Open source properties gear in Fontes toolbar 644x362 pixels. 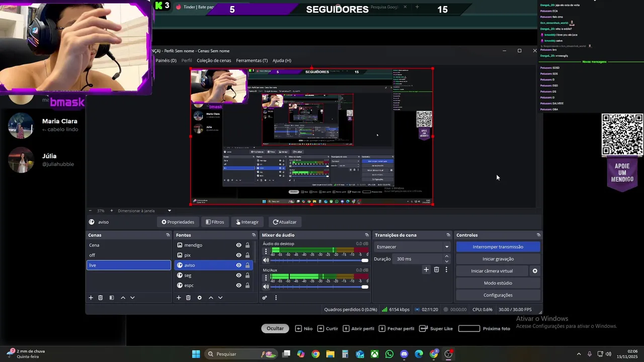tap(199, 298)
